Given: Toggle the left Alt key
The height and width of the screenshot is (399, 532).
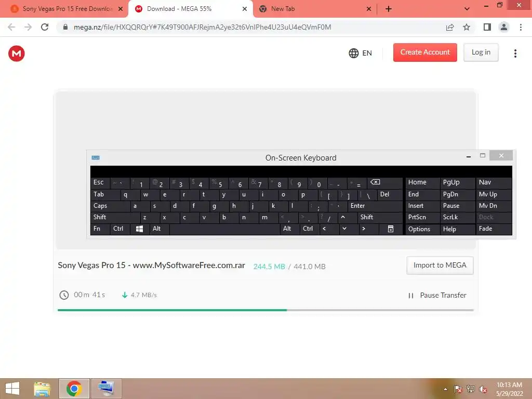Looking at the screenshot, I should (159, 229).
